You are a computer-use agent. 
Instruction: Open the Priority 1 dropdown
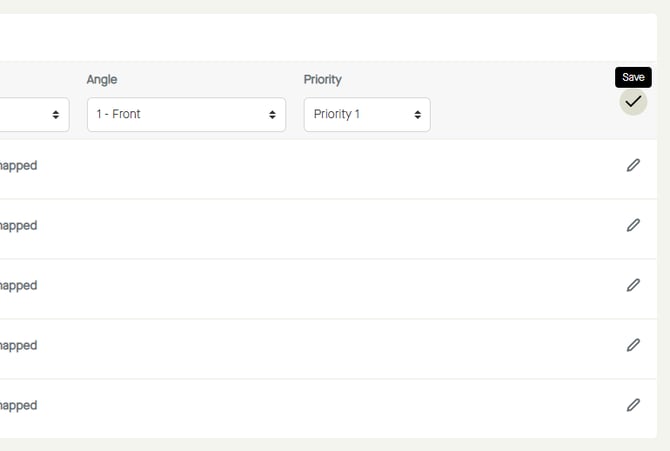tap(360, 114)
